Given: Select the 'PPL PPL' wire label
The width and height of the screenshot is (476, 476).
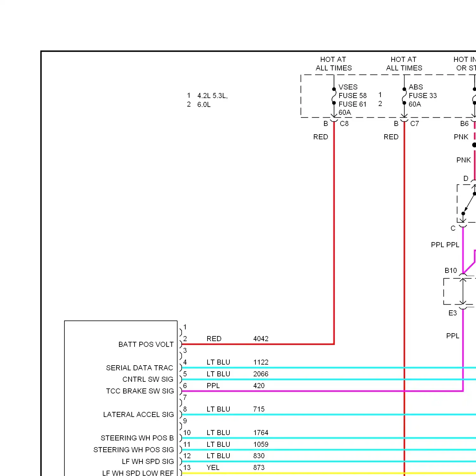Looking at the screenshot, I should point(445,245).
